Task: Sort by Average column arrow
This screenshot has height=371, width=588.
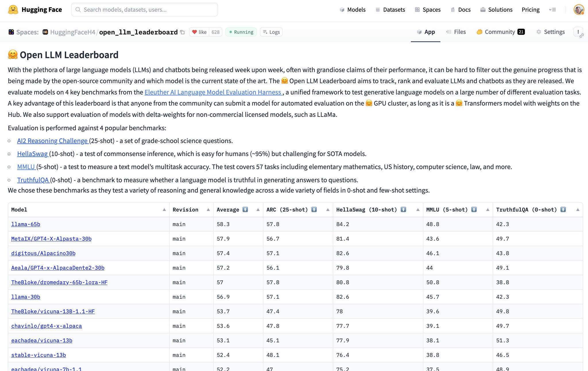Action: tap(258, 210)
